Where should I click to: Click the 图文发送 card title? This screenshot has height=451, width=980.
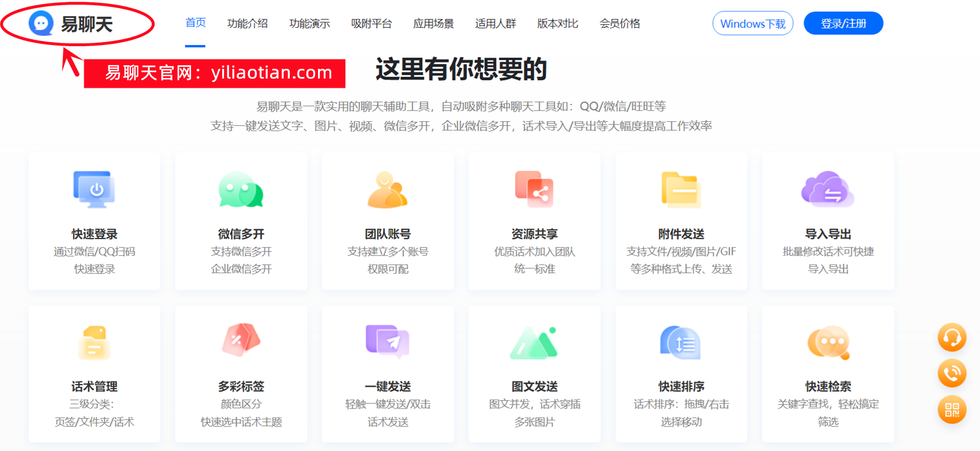tap(534, 386)
